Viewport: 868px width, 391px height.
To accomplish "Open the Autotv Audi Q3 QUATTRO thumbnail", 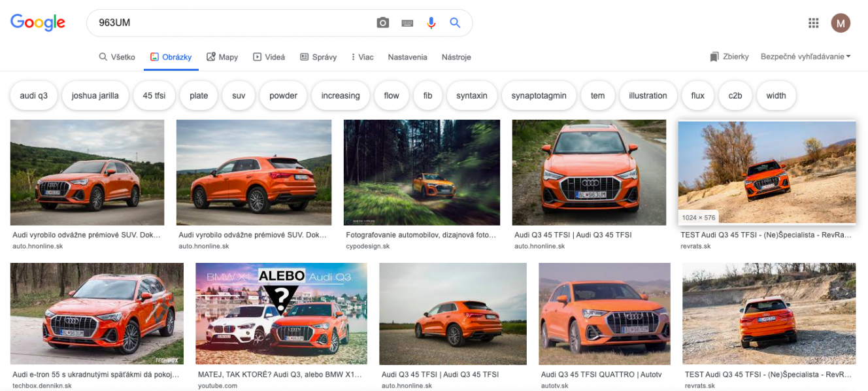I will tap(605, 314).
